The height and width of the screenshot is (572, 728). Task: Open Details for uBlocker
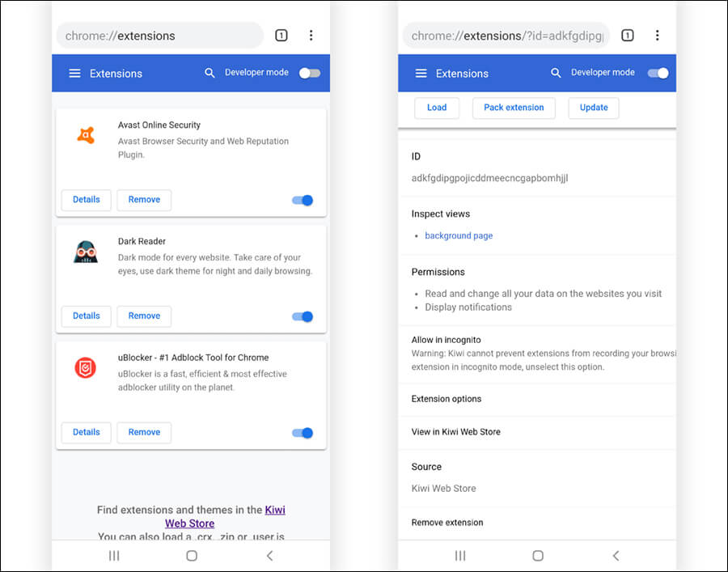point(87,432)
